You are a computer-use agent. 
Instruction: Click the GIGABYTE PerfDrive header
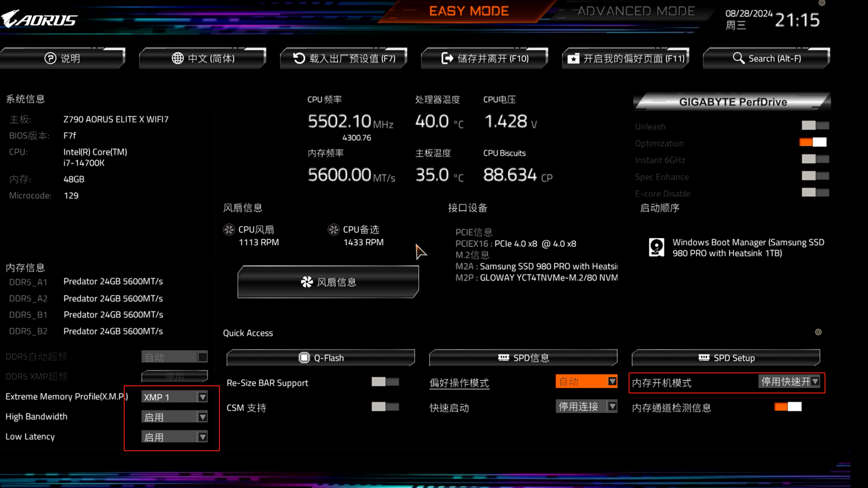(732, 102)
